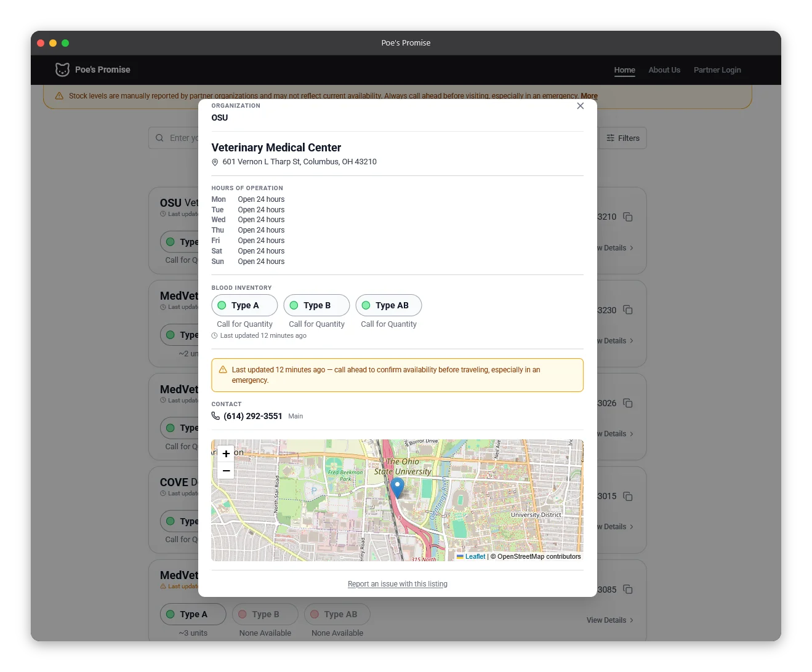Open the Home nav item
Viewport: 812px width, 672px height.
624,70
